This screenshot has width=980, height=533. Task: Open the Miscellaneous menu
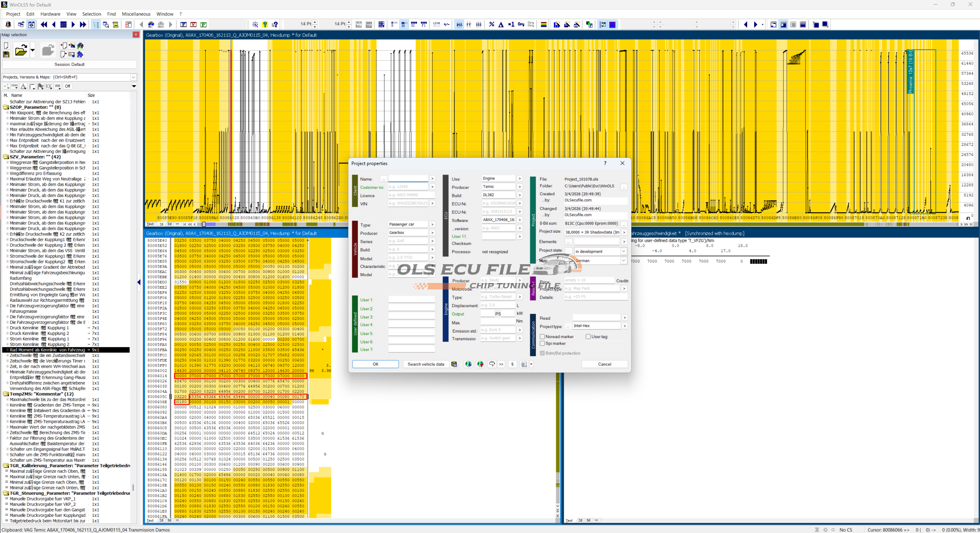click(x=136, y=14)
